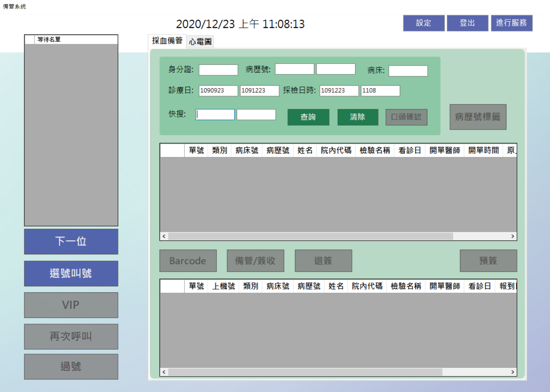This screenshot has height=392, width=550.
Task: Click upper table 姓名 column header
Action: pos(305,150)
